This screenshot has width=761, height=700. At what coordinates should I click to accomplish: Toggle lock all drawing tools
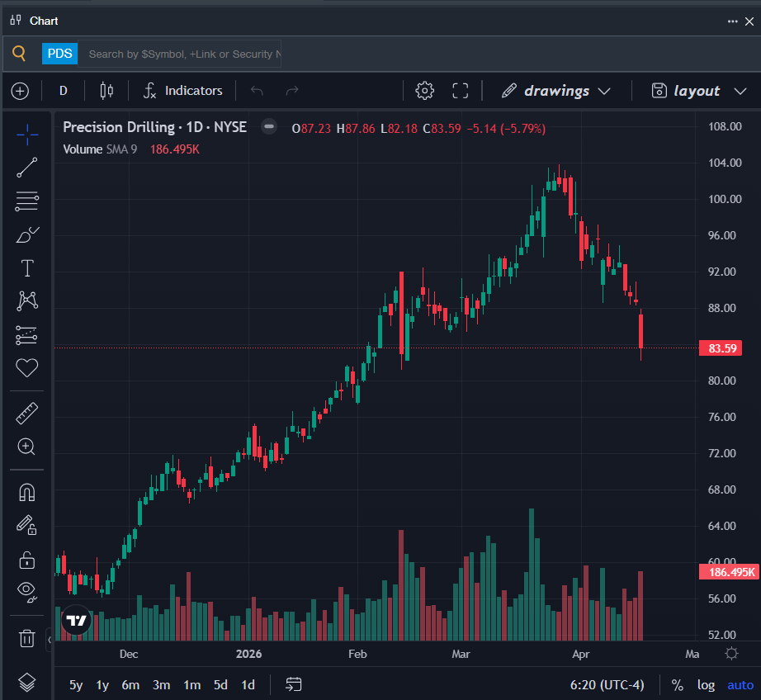pyautogui.click(x=26, y=560)
